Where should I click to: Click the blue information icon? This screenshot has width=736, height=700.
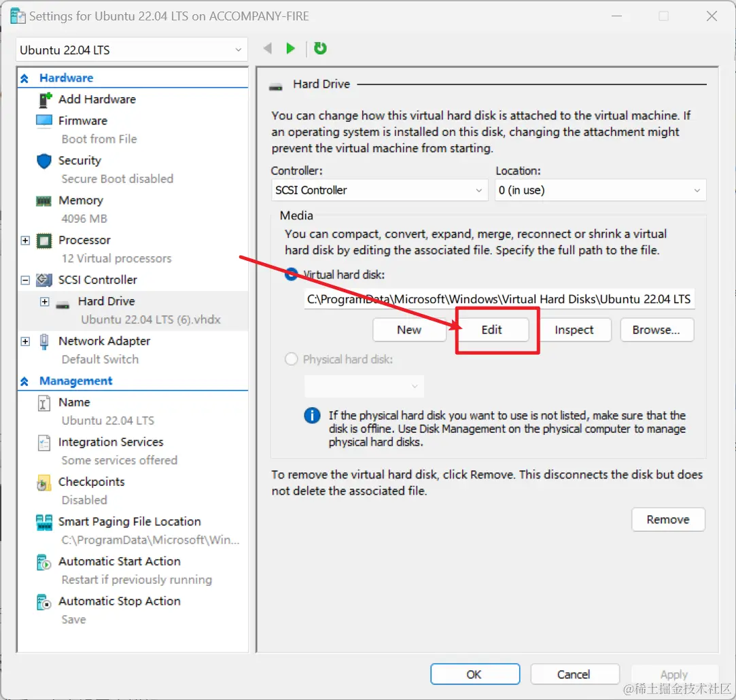[312, 415]
